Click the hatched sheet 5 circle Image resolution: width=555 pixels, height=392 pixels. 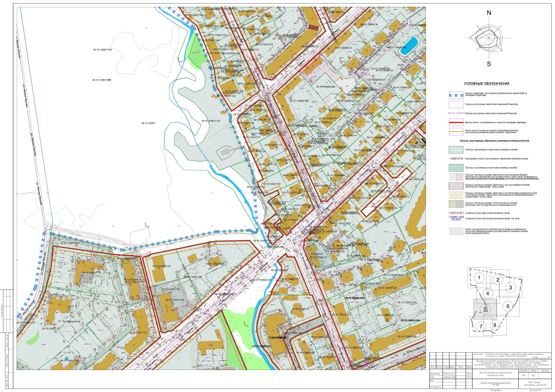(x=485, y=309)
